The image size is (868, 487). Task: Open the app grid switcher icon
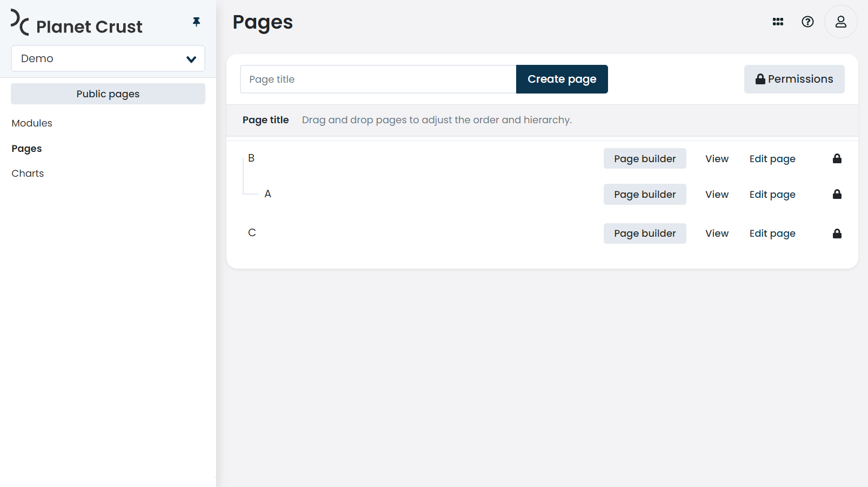tap(778, 22)
